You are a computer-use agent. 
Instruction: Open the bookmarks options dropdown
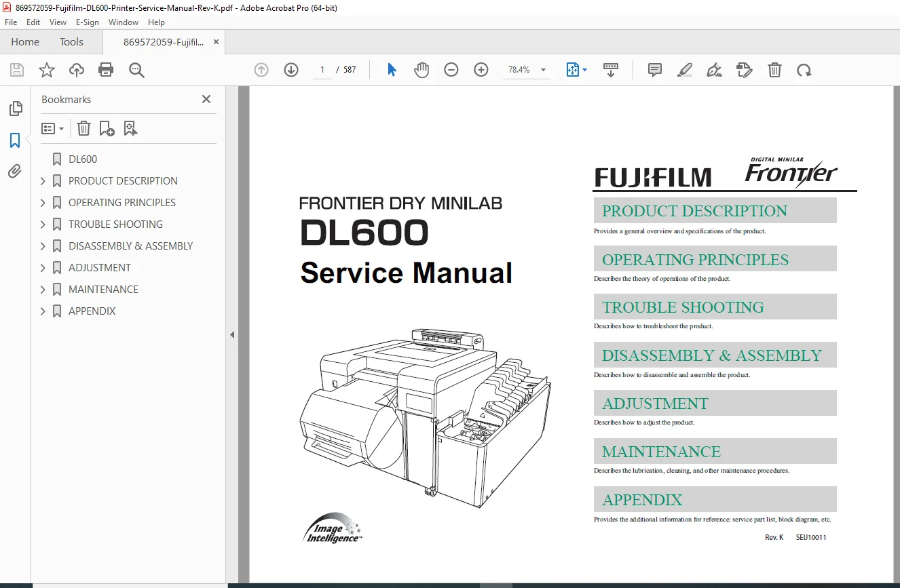pyautogui.click(x=52, y=128)
